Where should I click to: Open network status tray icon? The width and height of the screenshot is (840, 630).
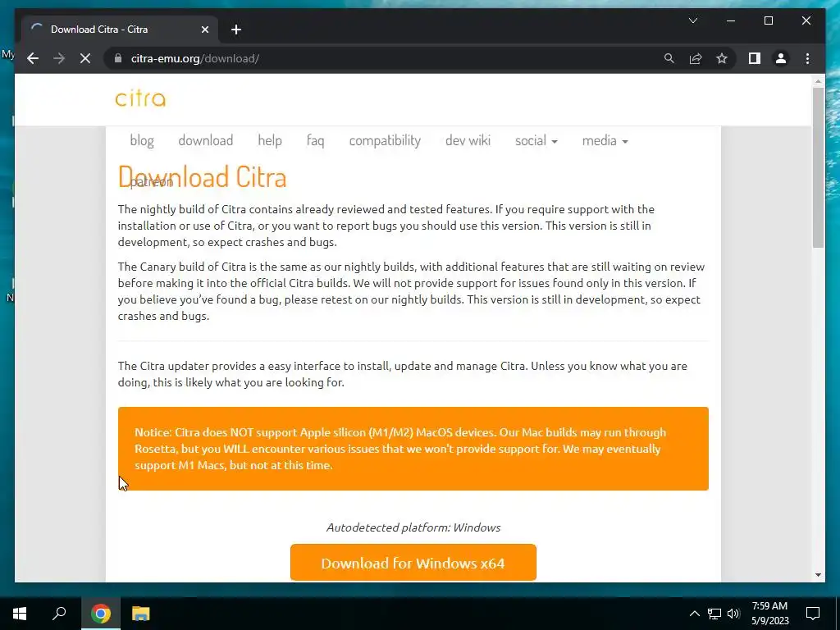pyautogui.click(x=714, y=614)
